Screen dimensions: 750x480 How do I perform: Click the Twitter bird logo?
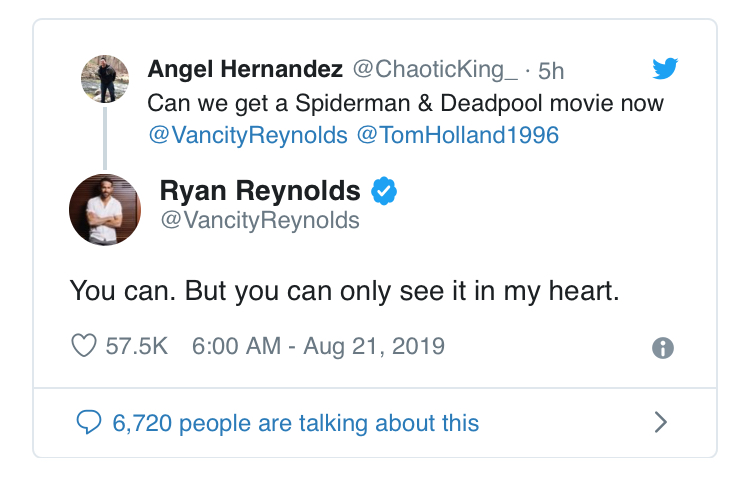(665, 69)
